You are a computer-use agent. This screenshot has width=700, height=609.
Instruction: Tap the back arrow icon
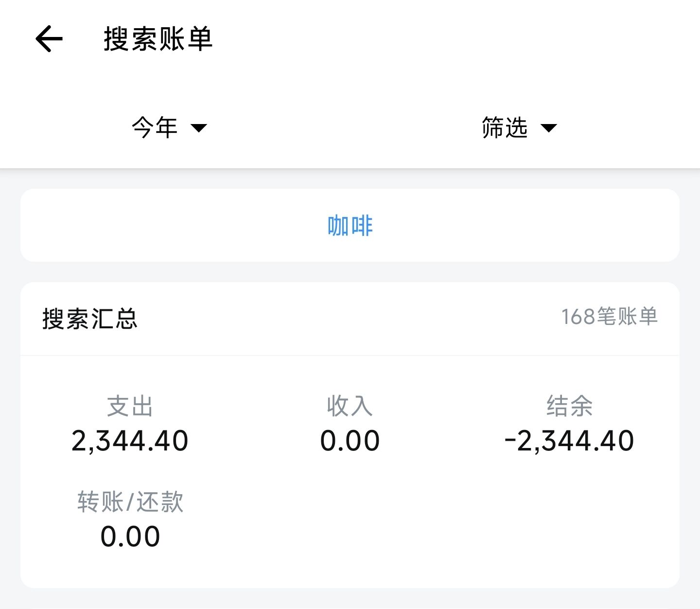(x=49, y=39)
